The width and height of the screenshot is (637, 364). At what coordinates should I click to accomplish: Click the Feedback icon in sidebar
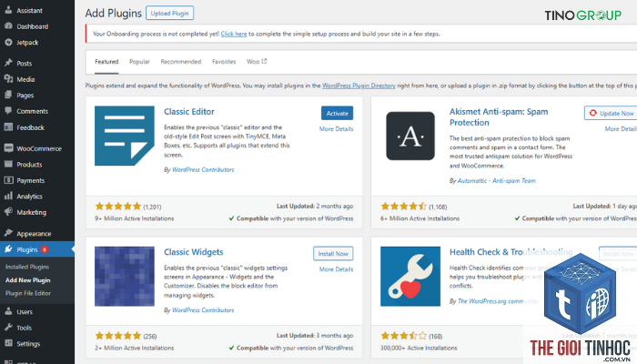click(x=8, y=127)
